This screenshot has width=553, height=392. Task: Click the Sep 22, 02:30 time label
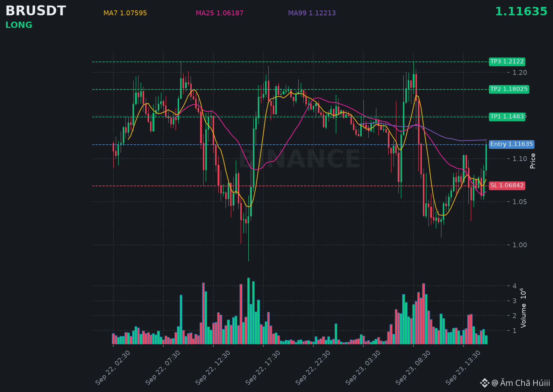(113, 368)
